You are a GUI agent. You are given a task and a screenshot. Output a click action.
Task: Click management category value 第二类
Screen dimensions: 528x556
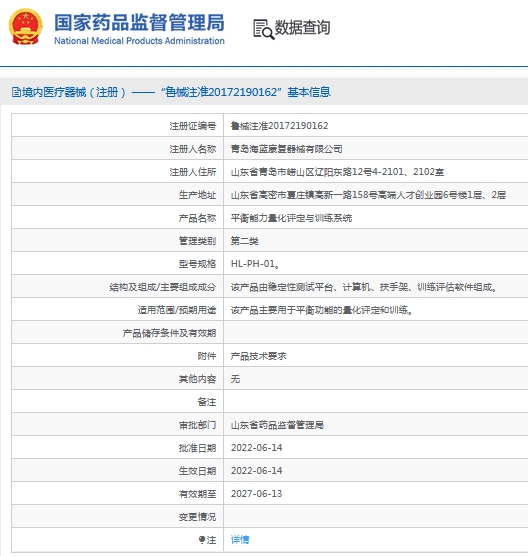[244, 241]
